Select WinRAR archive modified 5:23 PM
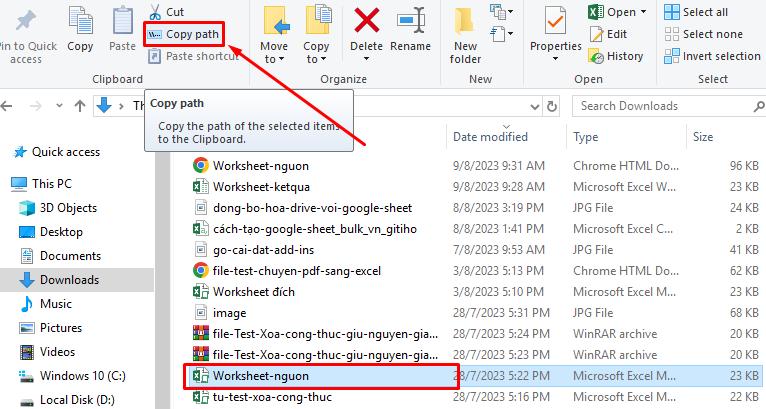Image resolution: width=766 pixels, height=409 pixels. 475,355
